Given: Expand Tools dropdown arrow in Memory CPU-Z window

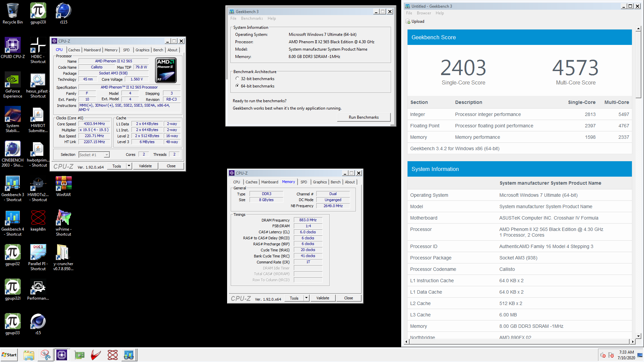Looking at the screenshot, I should (x=306, y=298).
